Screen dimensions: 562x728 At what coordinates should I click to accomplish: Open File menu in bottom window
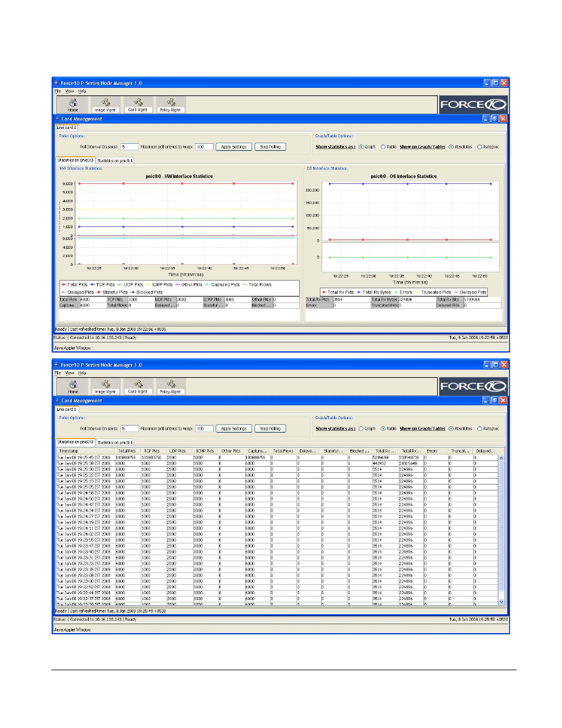(58, 373)
